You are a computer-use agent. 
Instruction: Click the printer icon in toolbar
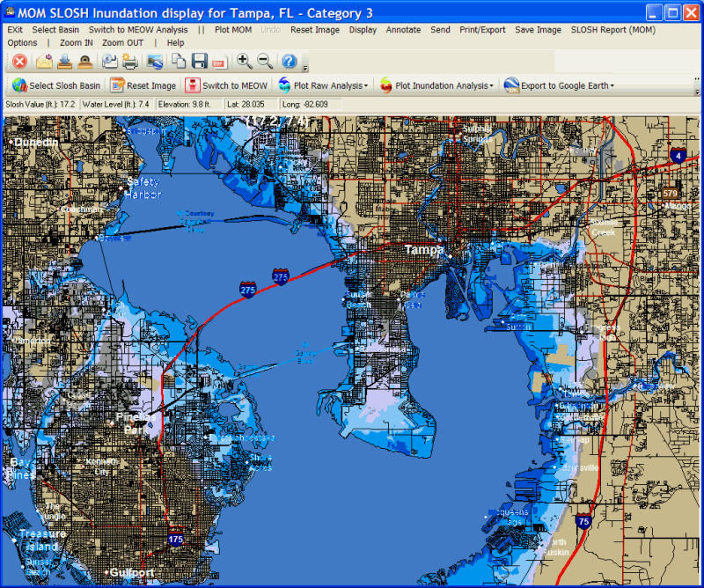[x=129, y=62]
